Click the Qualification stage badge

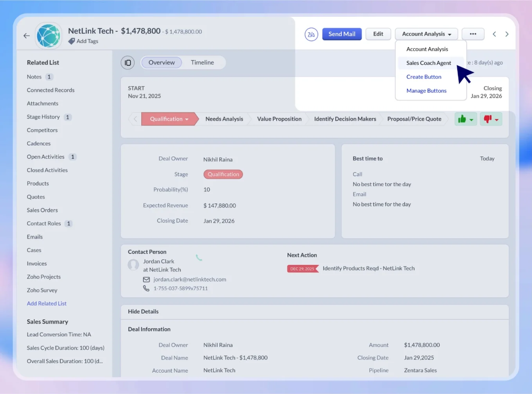(x=223, y=175)
